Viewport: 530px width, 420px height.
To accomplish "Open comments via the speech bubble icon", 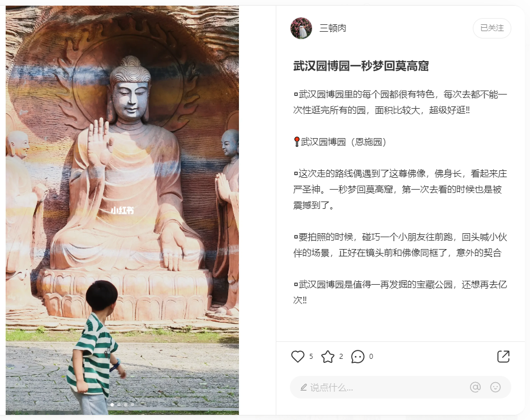I will tap(358, 357).
